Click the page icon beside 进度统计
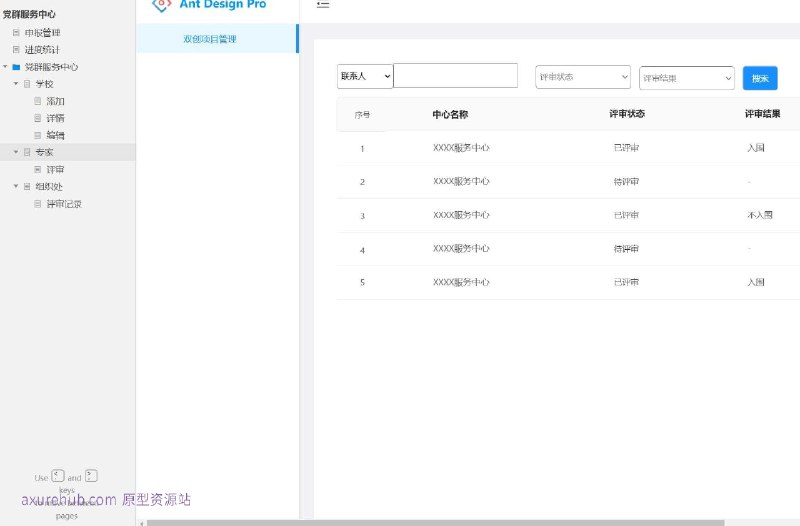Viewport: 800px width, 526px height. click(16, 49)
